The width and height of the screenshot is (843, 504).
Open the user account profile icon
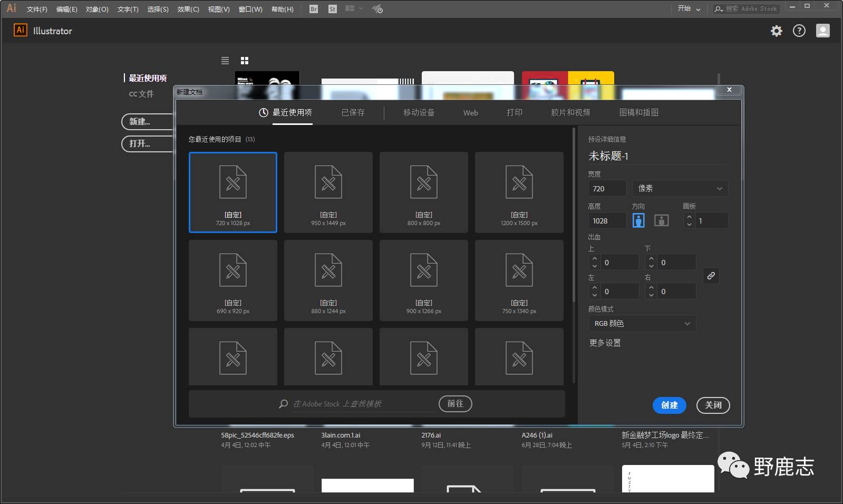(x=822, y=31)
